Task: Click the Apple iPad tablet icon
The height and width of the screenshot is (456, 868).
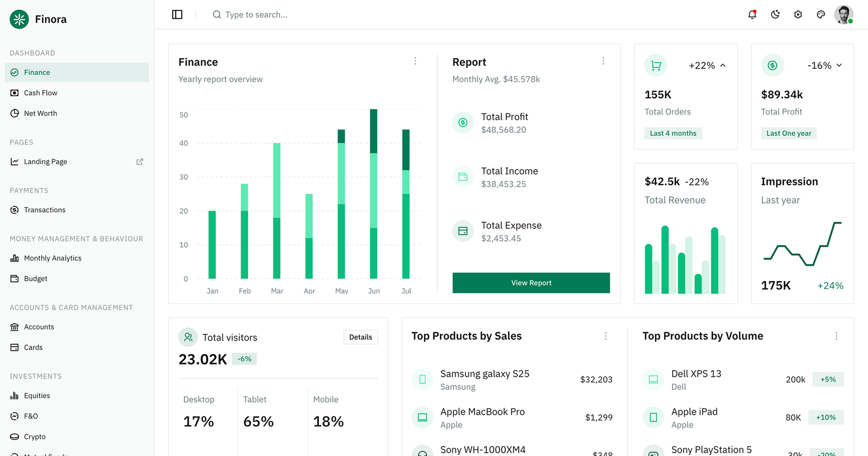Action: tap(653, 417)
